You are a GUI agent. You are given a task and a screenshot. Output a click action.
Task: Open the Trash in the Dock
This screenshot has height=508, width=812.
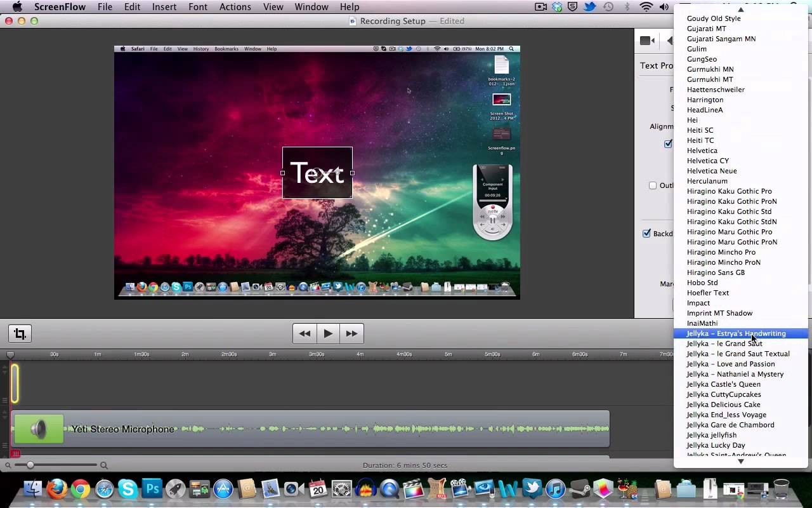tap(782, 489)
